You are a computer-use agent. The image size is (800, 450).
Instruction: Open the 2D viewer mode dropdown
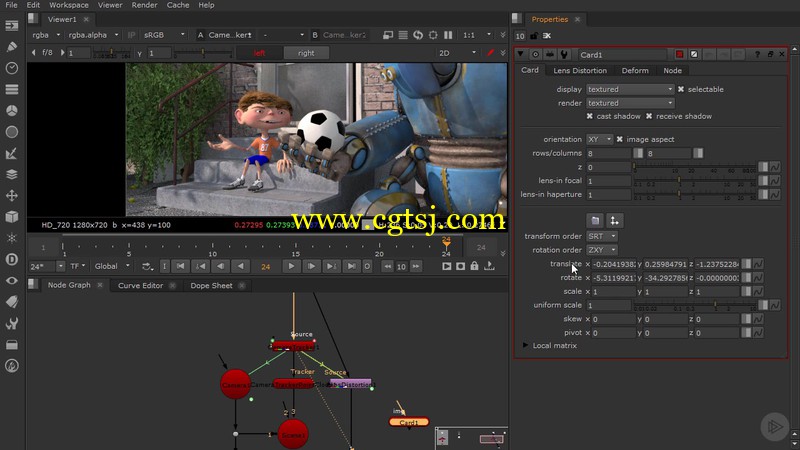coord(457,53)
